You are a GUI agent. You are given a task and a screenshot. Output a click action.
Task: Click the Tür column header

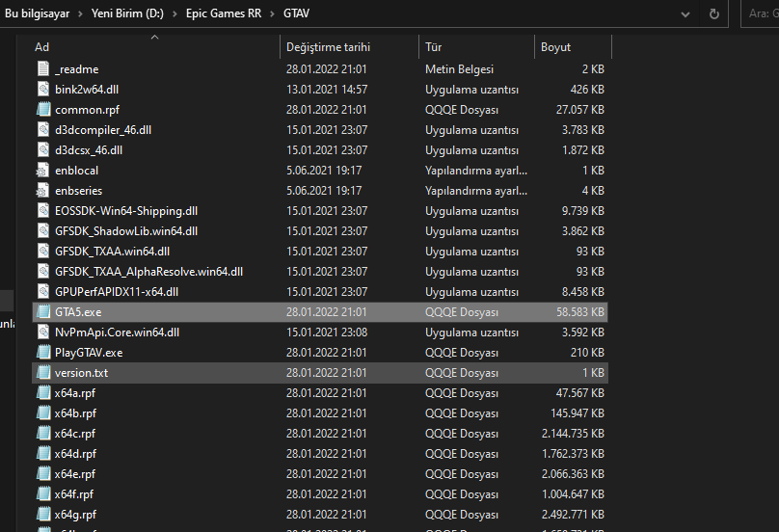pos(434,47)
